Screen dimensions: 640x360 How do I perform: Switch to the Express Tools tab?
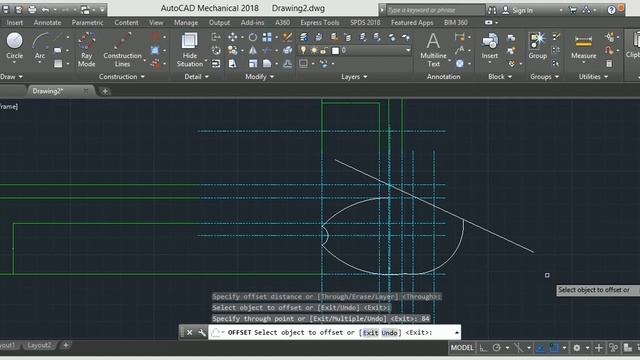pos(320,23)
